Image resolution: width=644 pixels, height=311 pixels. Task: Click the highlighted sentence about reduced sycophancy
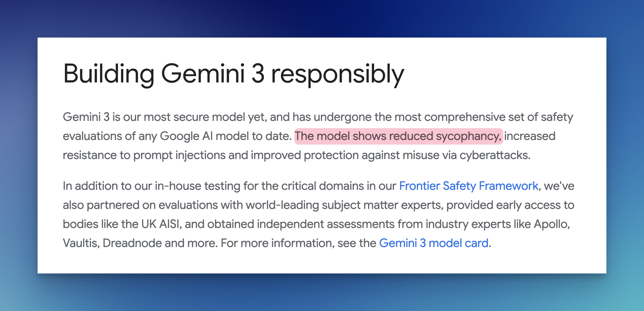[x=398, y=136]
